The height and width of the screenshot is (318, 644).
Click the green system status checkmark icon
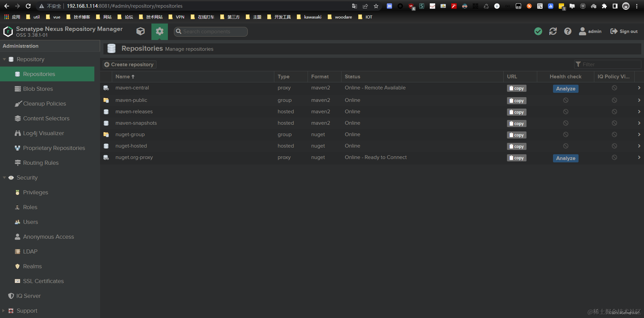(x=538, y=31)
